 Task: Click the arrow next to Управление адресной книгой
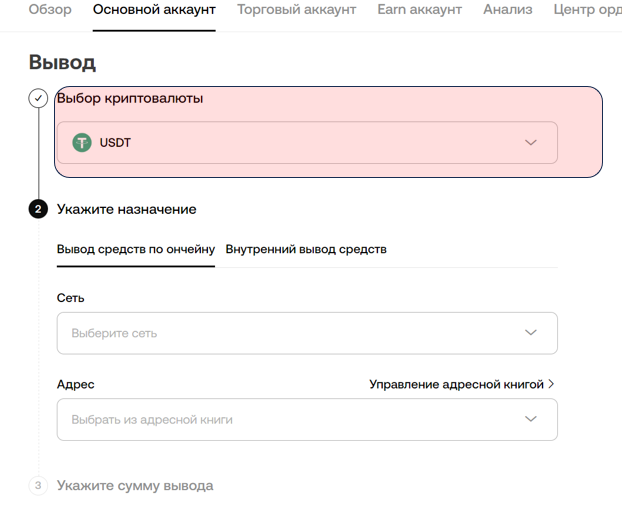(551, 384)
